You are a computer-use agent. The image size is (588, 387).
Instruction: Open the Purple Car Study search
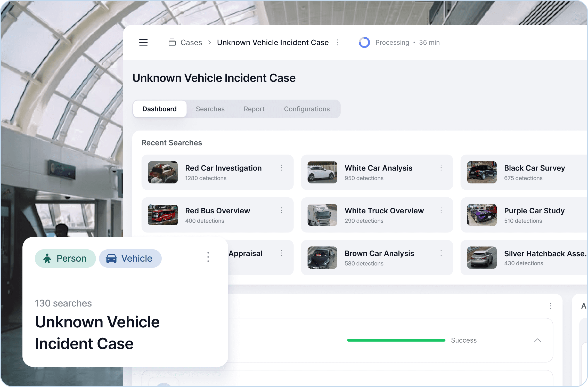click(524, 215)
